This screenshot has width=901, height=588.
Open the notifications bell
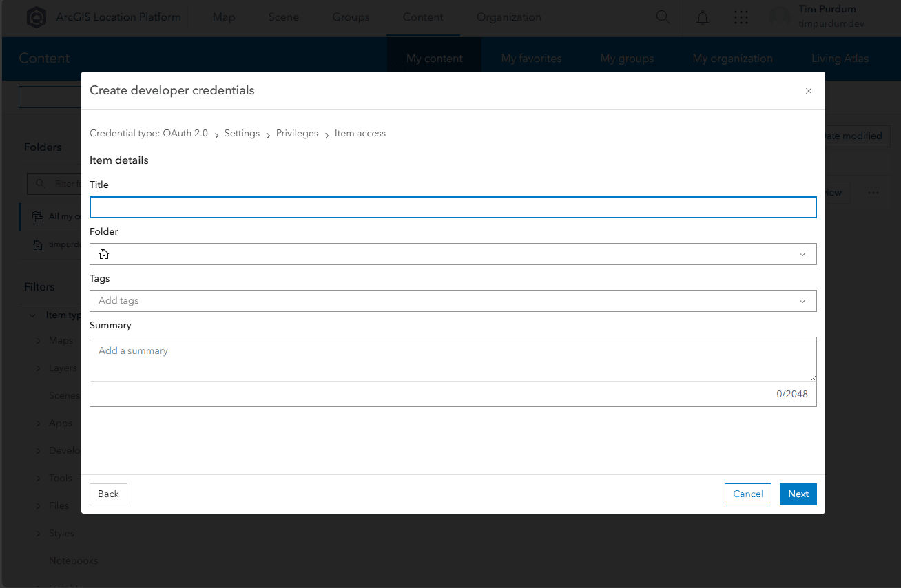(x=703, y=18)
